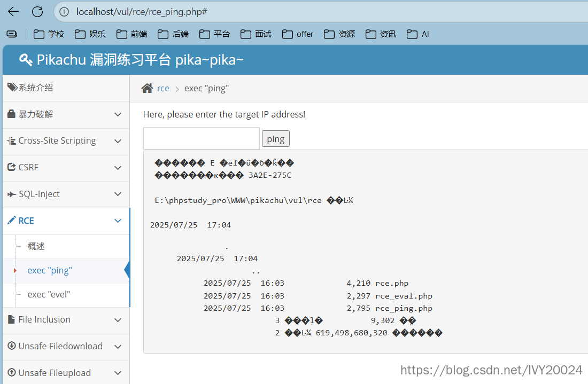Expand the Cross-Site Scripting chevron
Image resolution: width=588 pixels, height=384 pixels.
tap(118, 141)
